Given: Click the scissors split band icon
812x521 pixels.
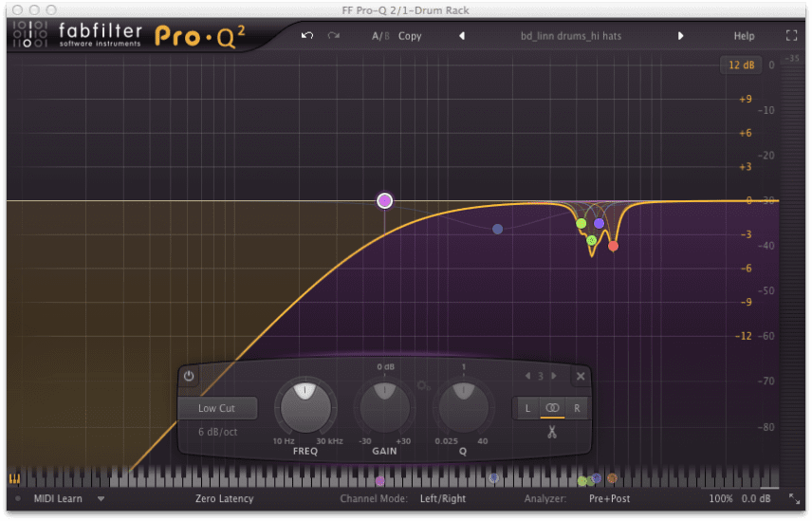Looking at the screenshot, I should 552,432.
